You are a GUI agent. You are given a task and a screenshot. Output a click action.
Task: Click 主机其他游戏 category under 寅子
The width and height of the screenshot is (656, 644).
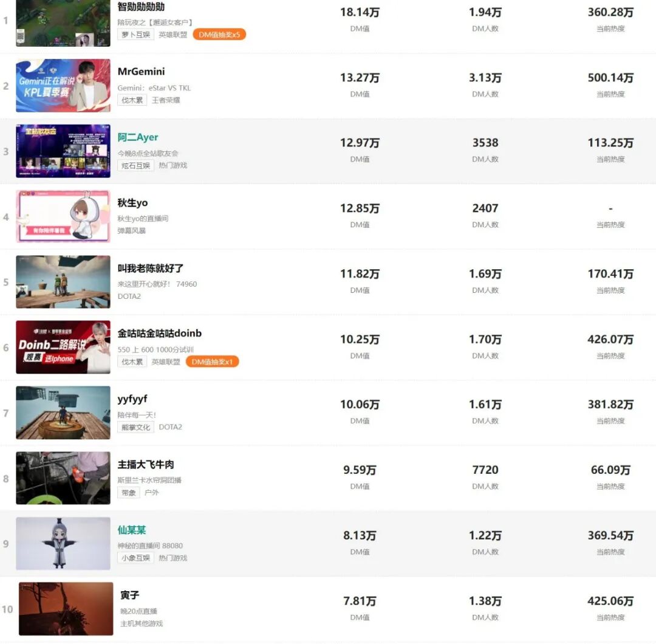[x=142, y=624]
